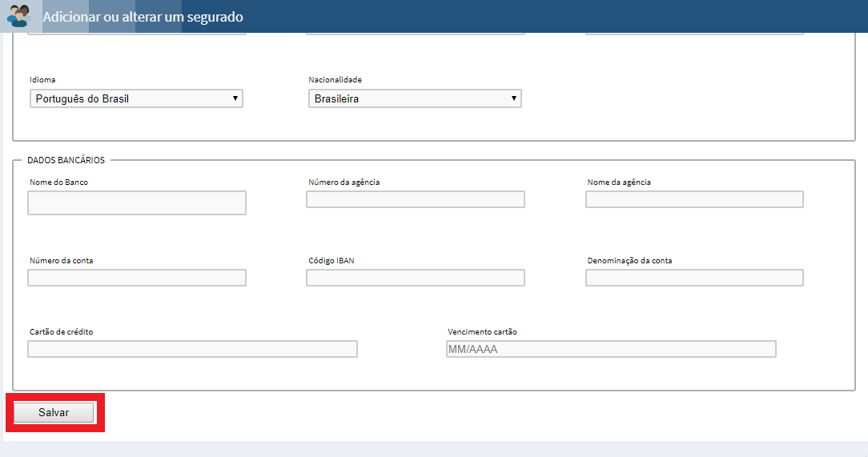The height and width of the screenshot is (457, 868).
Task: Click the Código IBAN label text
Action: click(x=331, y=261)
